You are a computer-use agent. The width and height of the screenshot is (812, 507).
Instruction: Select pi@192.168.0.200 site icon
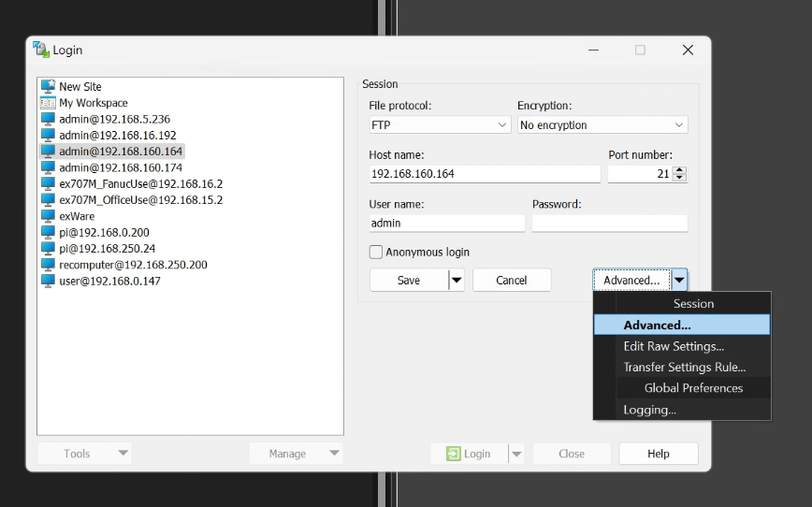coord(48,232)
